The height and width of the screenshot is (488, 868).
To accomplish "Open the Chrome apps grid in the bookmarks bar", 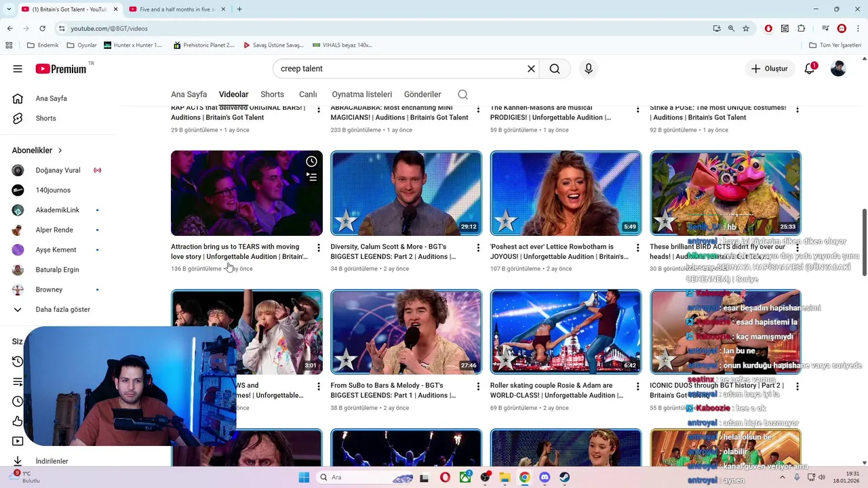I will pyautogui.click(x=9, y=45).
